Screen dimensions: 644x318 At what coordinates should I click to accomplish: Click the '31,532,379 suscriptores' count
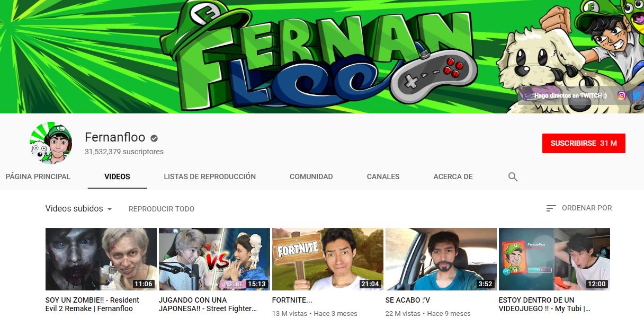click(124, 152)
